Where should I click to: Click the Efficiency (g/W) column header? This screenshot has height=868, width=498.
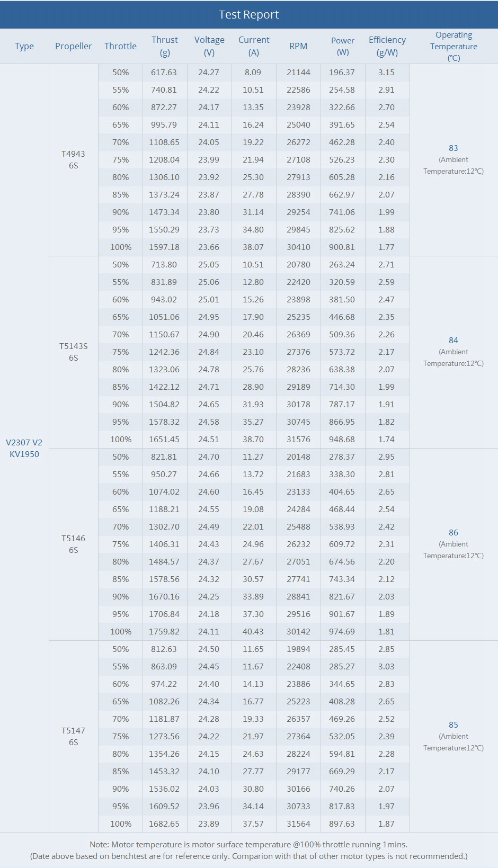point(387,46)
